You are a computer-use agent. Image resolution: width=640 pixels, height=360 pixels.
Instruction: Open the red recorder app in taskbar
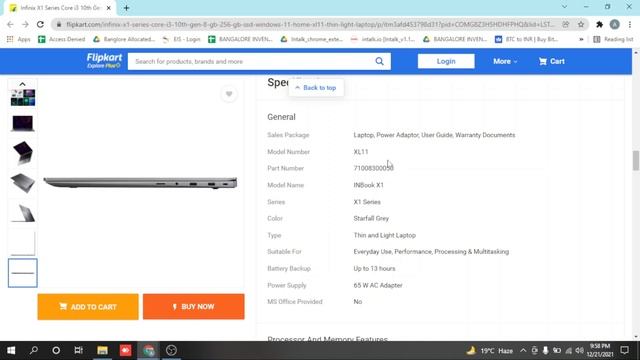[x=125, y=350]
